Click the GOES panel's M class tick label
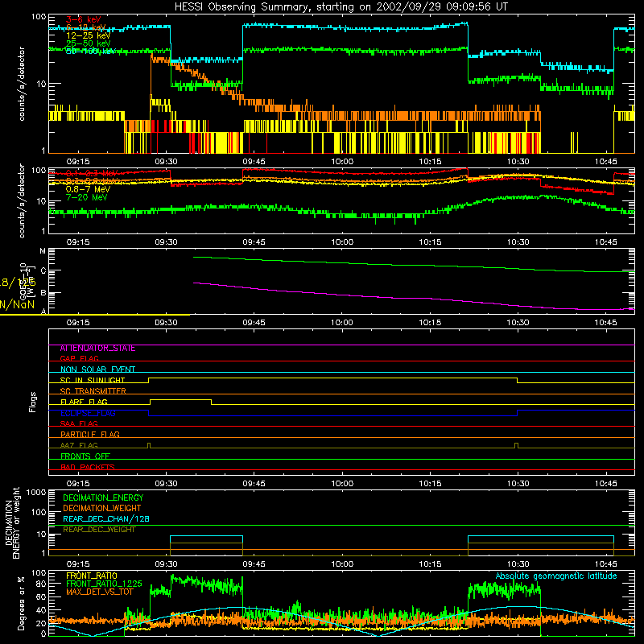Screen dimensions: 644x644 point(43,251)
